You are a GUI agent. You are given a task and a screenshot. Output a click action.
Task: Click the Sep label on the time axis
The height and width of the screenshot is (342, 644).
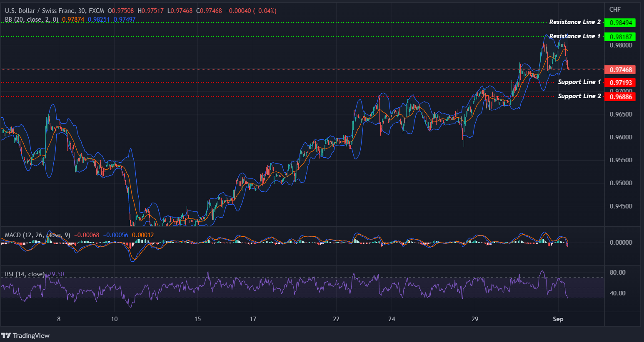point(558,319)
